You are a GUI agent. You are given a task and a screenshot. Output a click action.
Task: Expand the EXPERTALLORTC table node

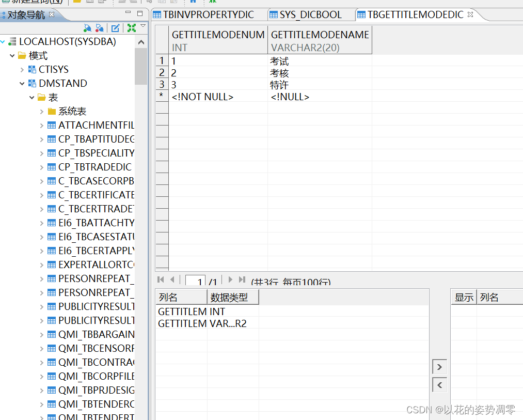pyautogui.click(x=42, y=265)
